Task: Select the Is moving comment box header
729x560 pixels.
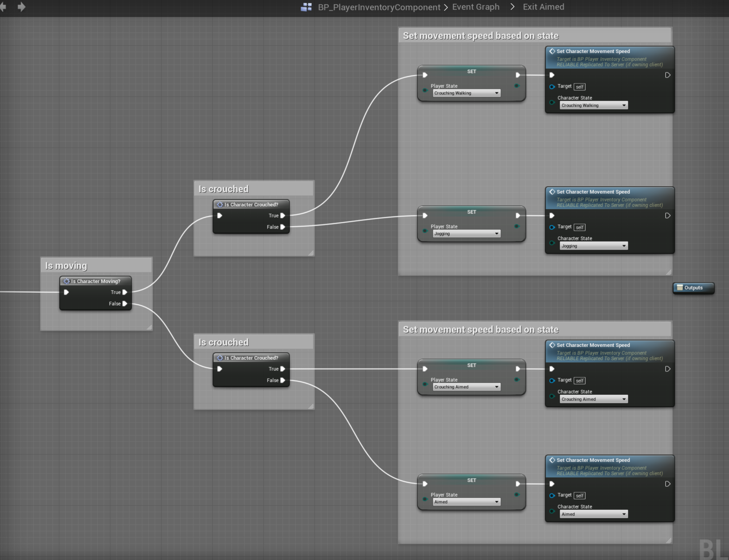Action: (x=96, y=266)
